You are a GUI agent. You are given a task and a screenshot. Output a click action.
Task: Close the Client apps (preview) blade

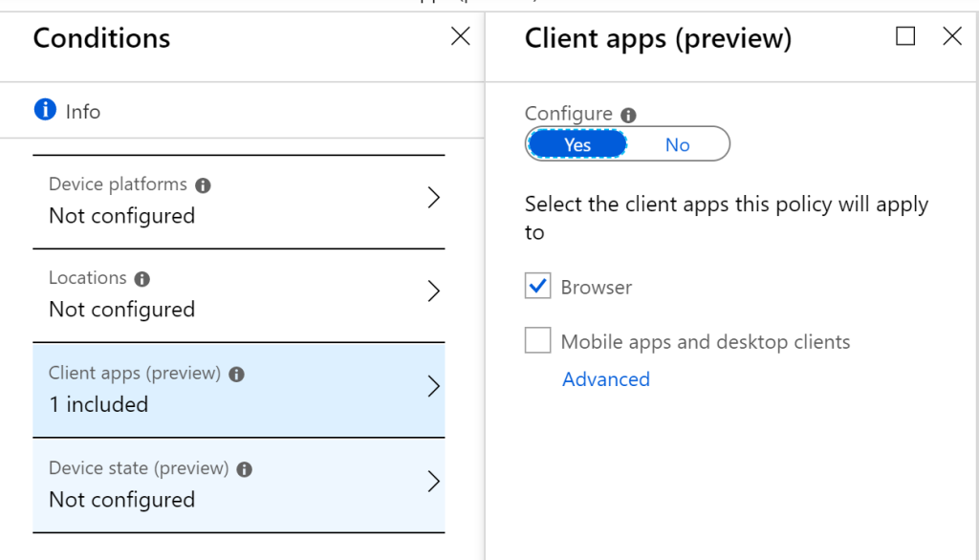click(952, 36)
